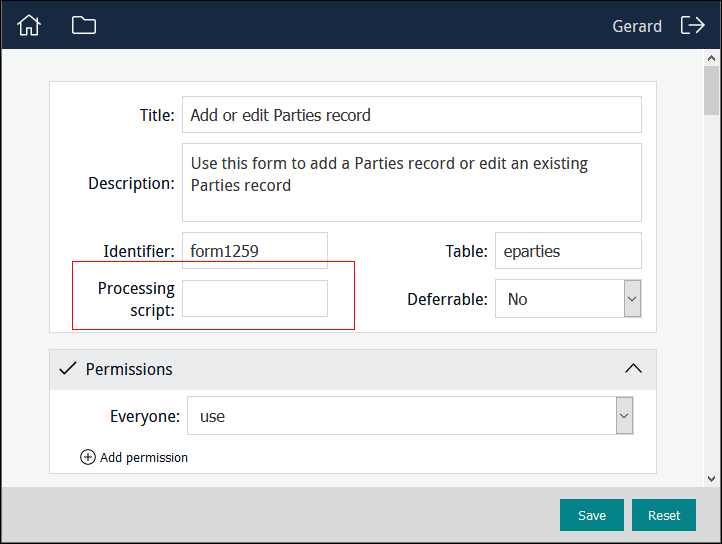Click the Table field containing eparties

567,251
